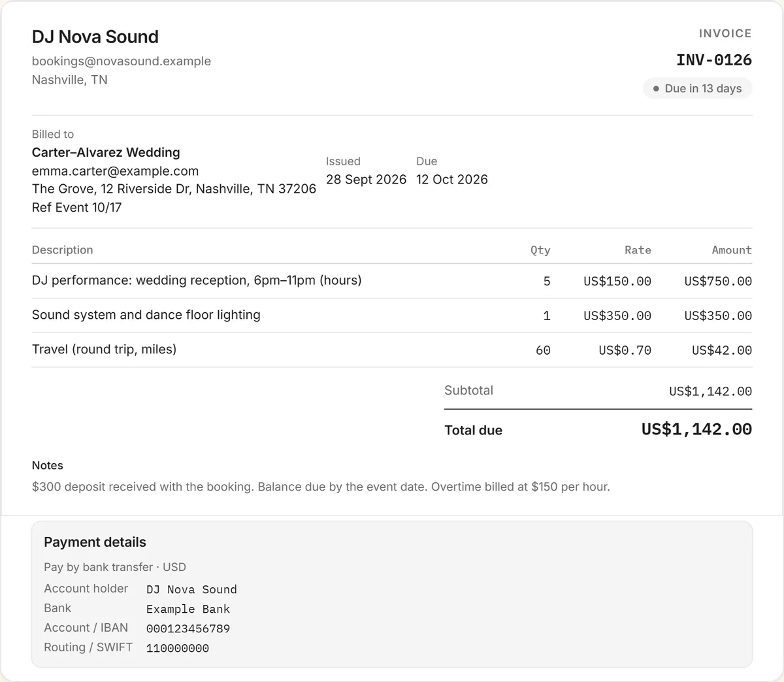
Task: Click Pay by bank transfer · USD line
Action: click(x=115, y=567)
